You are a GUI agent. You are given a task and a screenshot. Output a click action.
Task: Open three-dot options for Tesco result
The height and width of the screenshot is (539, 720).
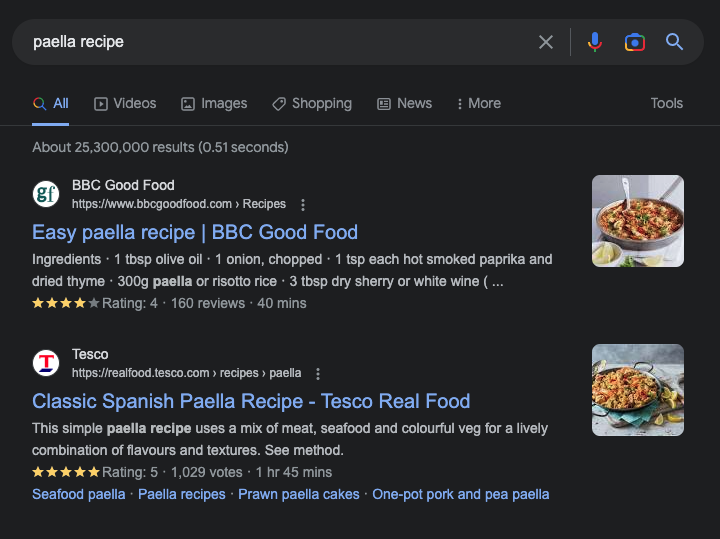coord(318,374)
